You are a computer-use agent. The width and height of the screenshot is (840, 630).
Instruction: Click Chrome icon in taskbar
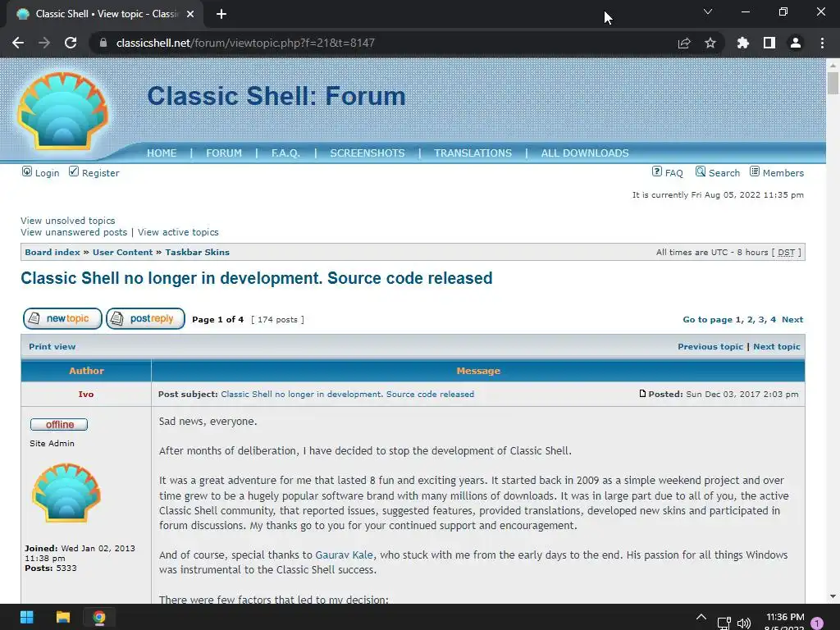[99, 617]
